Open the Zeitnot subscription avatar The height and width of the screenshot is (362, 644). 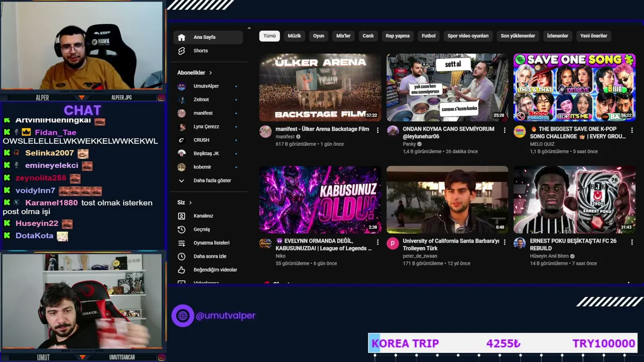[x=182, y=100]
